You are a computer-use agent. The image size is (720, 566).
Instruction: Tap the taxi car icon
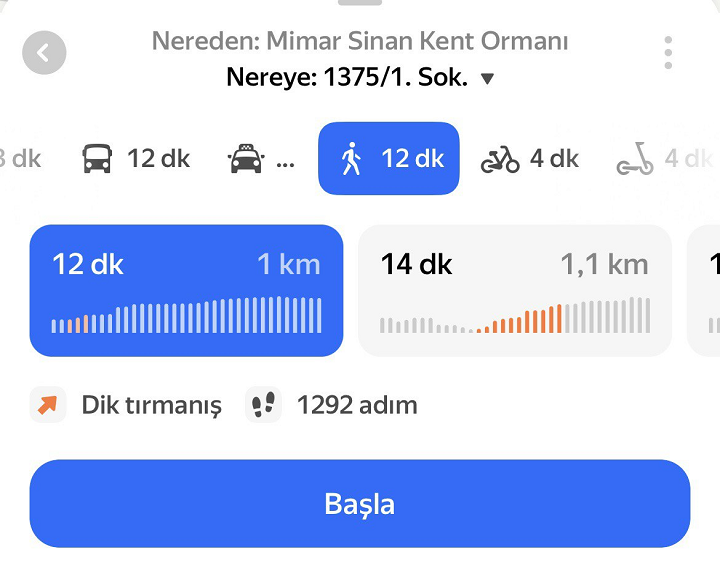pos(245,159)
